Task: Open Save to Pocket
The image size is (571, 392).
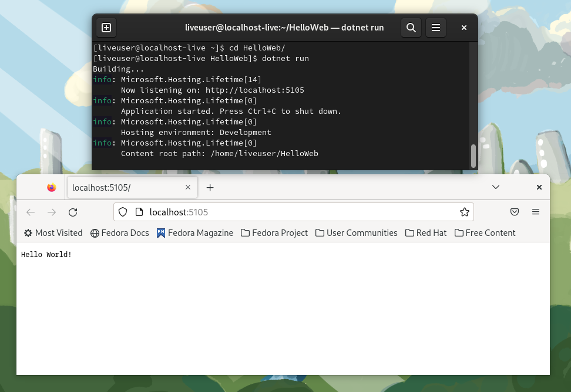Action: (514, 212)
